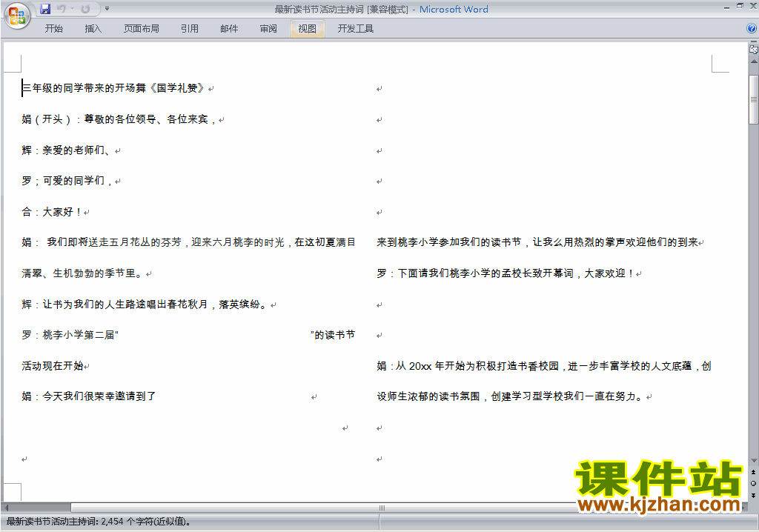Jump to previous page with double-up arrow

coord(754,472)
